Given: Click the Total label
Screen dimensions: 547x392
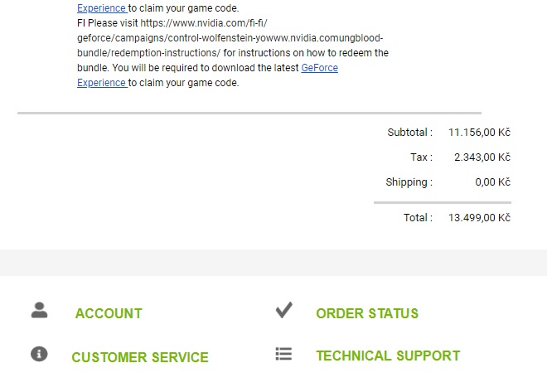Looking at the screenshot, I should [418, 217].
